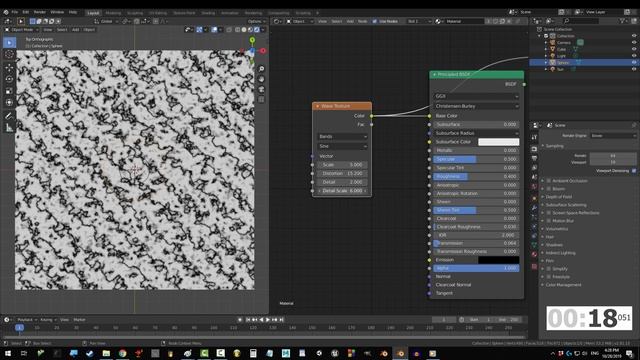
Task: Toggle the Viewport Denoising checkbox
Action: (x=634, y=171)
